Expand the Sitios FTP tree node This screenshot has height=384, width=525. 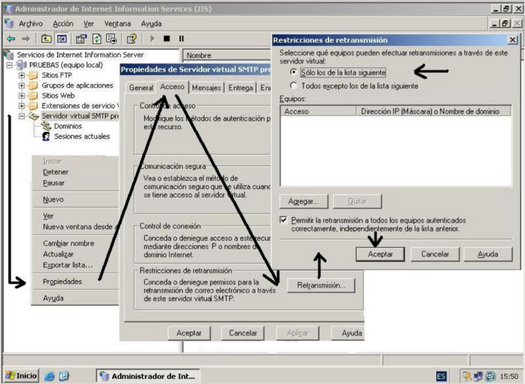[22, 75]
